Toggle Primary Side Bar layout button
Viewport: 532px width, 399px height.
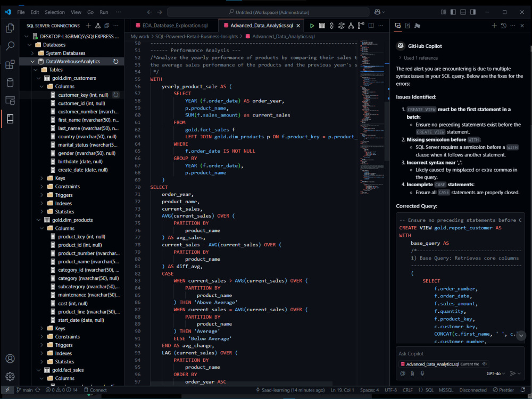coord(453,12)
